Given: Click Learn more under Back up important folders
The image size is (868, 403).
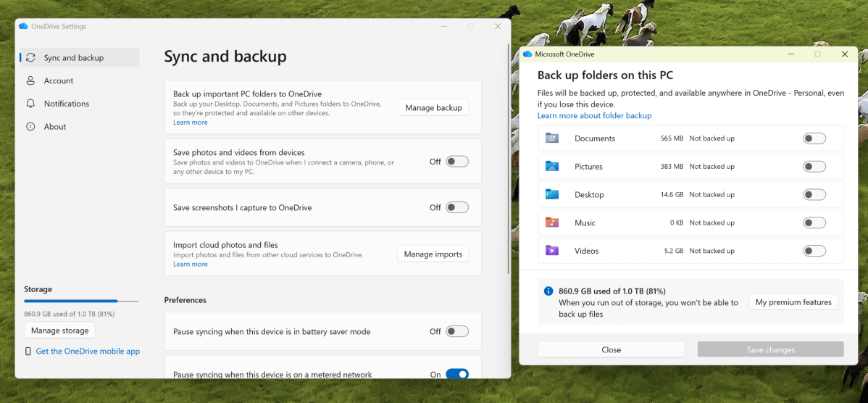Looking at the screenshot, I should pyautogui.click(x=191, y=122).
